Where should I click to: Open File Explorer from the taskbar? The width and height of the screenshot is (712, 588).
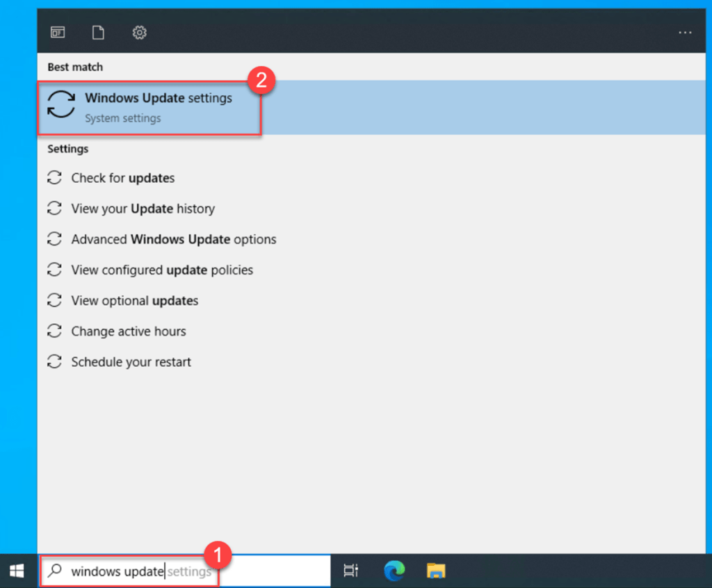pyautogui.click(x=436, y=571)
